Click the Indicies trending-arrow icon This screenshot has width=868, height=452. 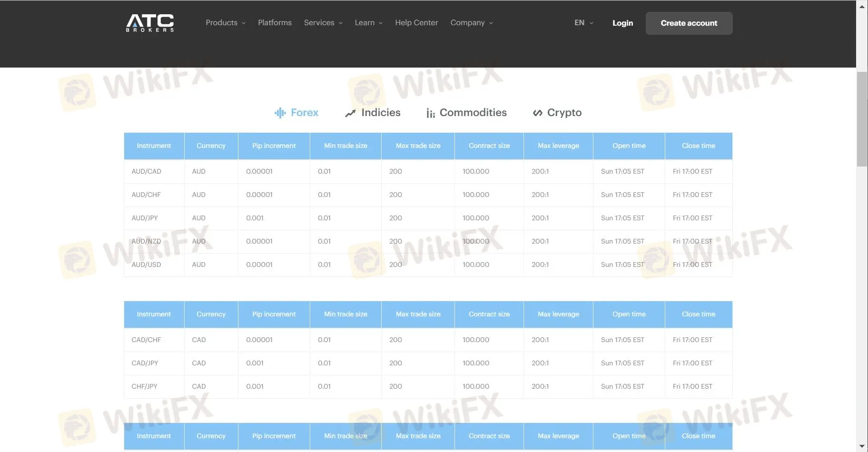350,113
